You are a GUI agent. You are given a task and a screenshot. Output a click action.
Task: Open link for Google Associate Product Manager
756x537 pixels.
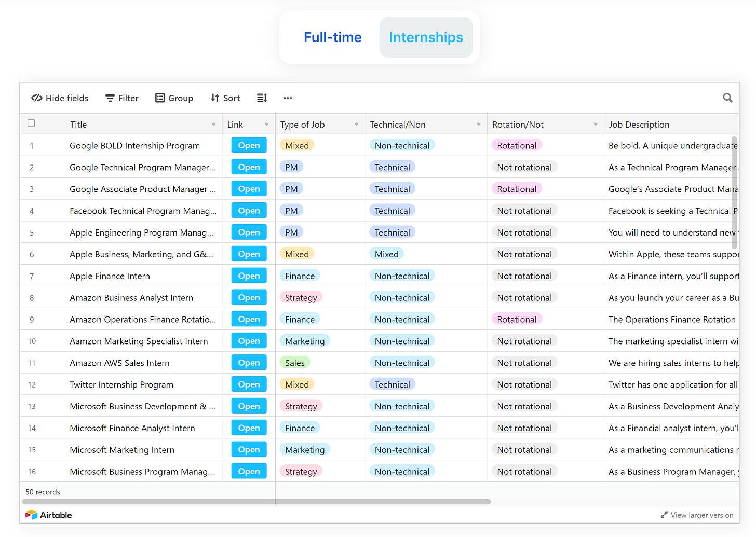[249, 189]
